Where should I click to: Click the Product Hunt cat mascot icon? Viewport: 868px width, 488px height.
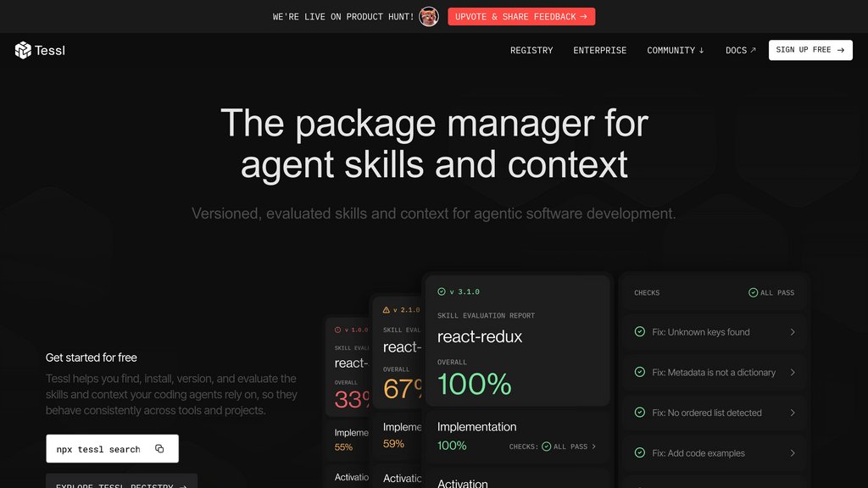point(429,17)
